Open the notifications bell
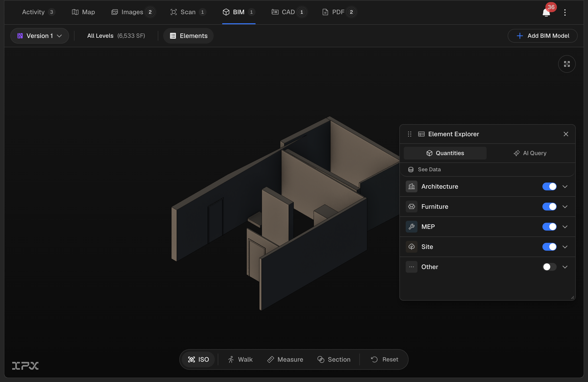 [x=546, y=12]
